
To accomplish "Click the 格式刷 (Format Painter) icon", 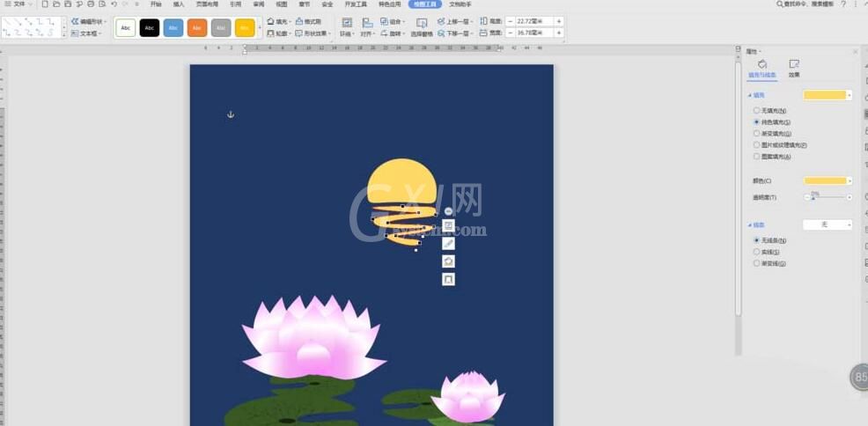I will point(299,22).
